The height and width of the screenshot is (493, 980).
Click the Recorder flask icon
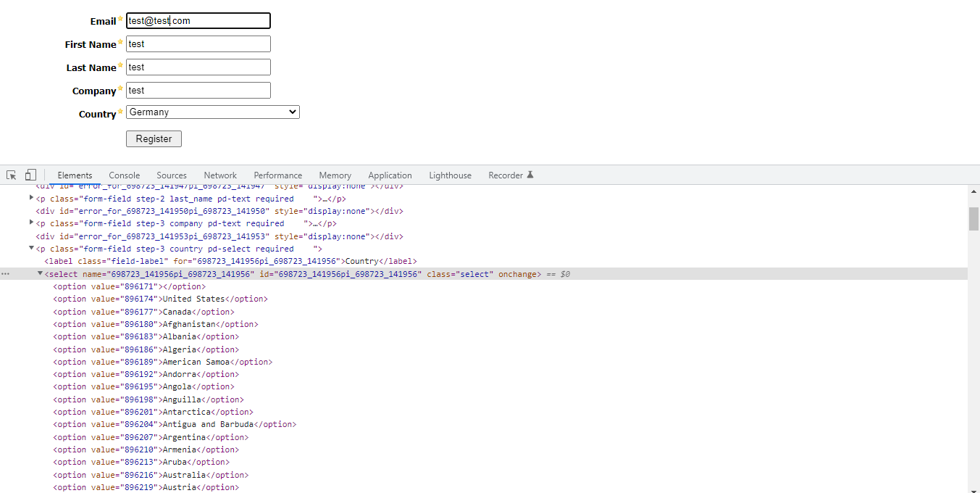coord(530,175)
